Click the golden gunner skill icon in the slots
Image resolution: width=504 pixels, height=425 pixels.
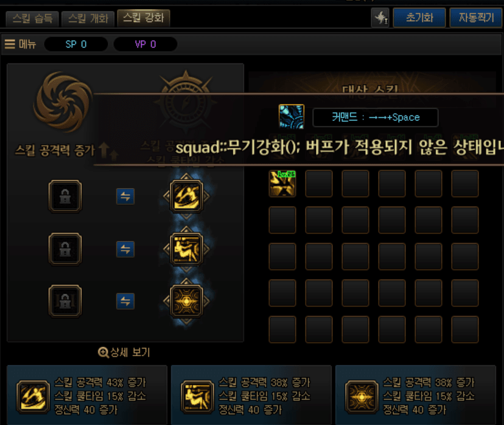(x=186, y=249)
